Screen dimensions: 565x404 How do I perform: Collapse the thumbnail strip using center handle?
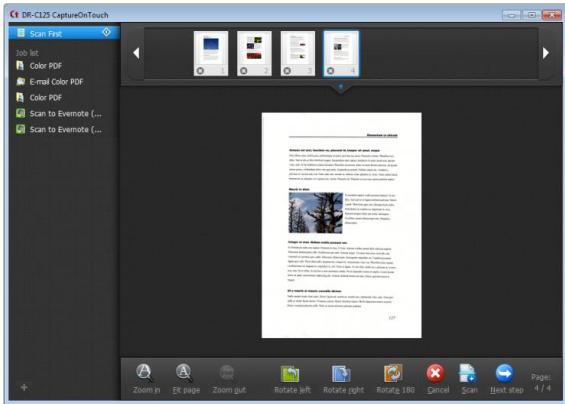(341, 87)
